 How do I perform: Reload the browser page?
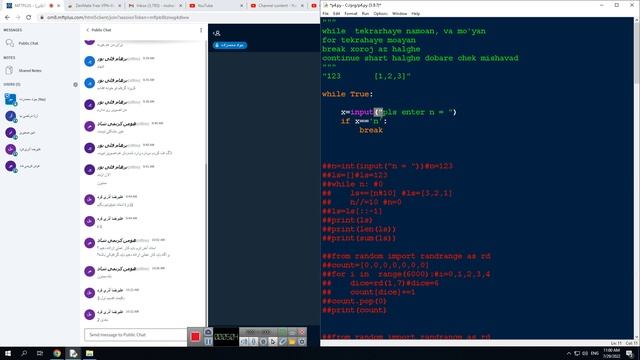(x=28, y=17)
